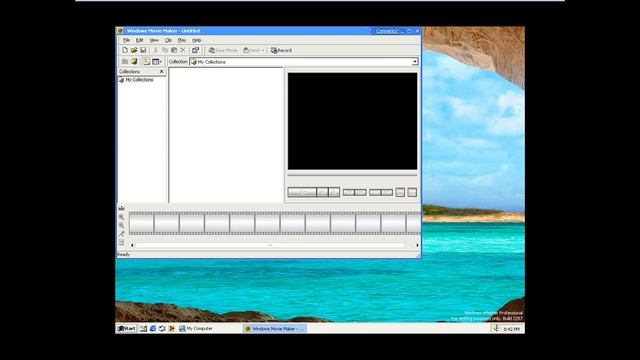Open the File menu
The width and height of the screenshot is (640, 360).
[x=127, y=40]
